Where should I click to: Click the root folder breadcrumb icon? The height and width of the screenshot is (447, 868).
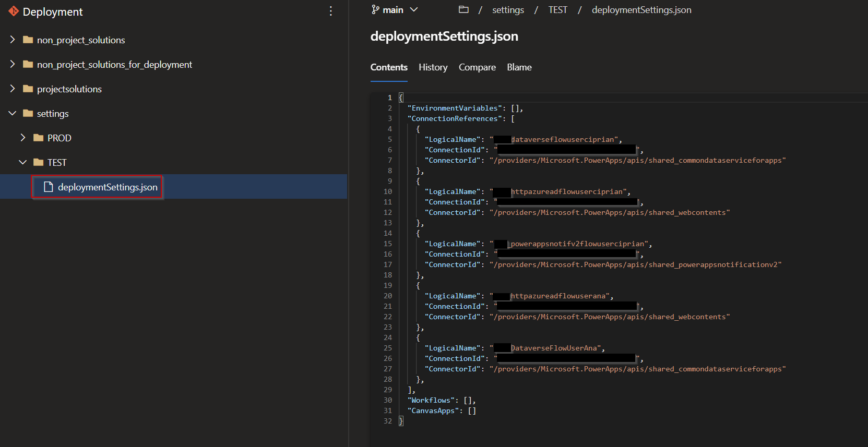(463, 10)
